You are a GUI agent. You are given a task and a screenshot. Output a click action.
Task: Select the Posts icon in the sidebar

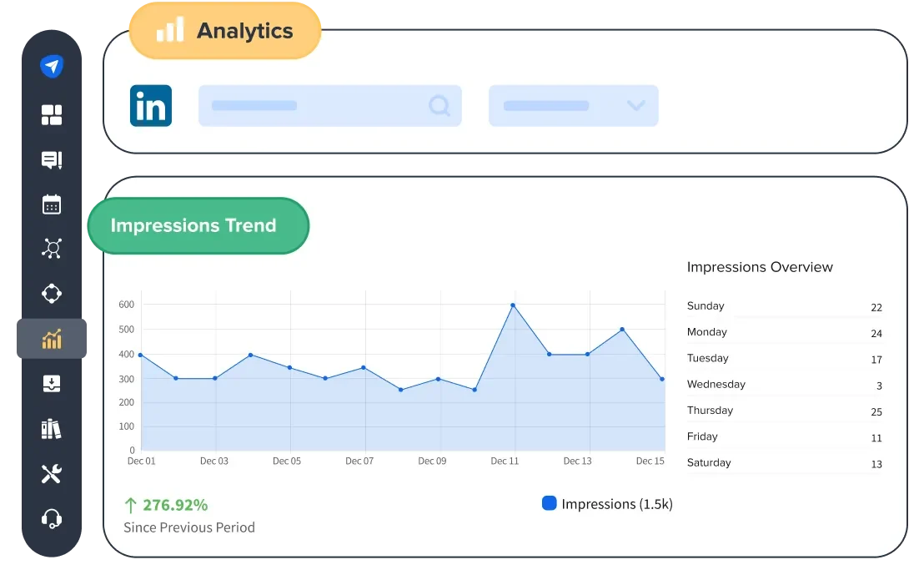click(51, 159)
